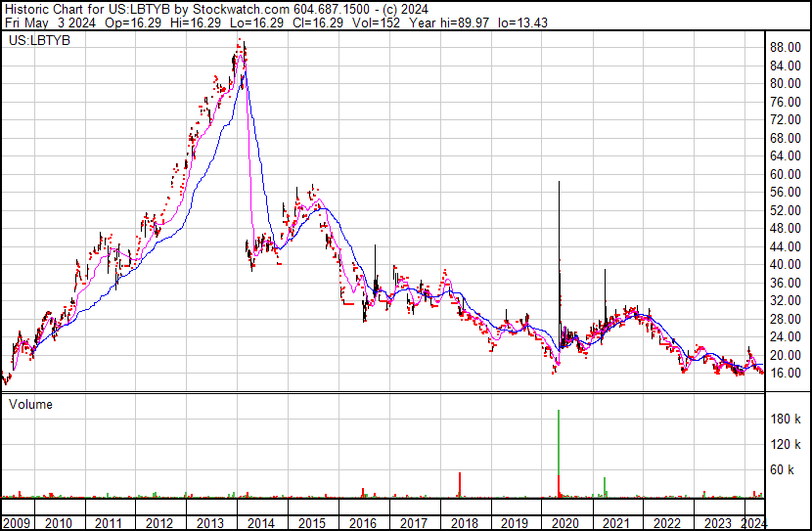Select the 2013 year label on time axis
Image resolution: width=812 pixels, height=531 pixels.
(210, 522)
